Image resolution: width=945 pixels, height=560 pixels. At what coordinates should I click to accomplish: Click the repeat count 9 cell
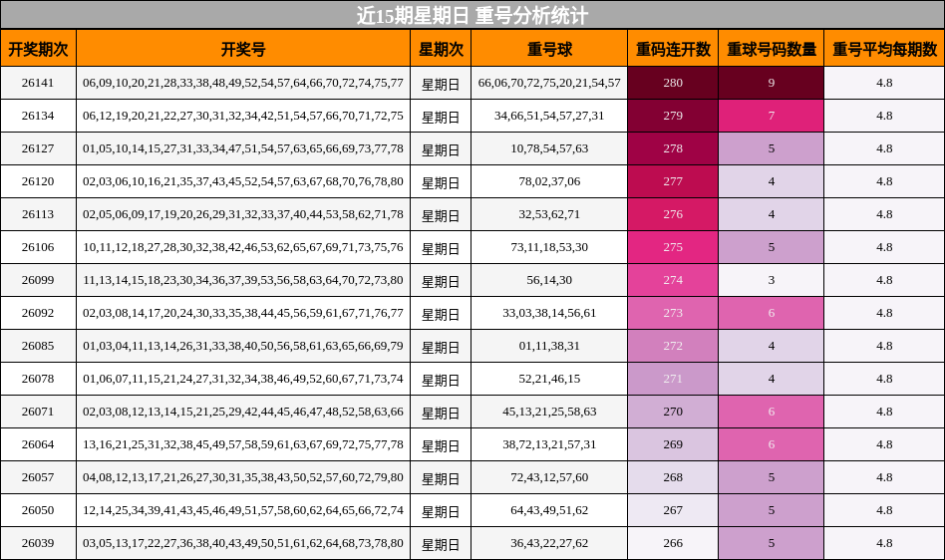771,83
